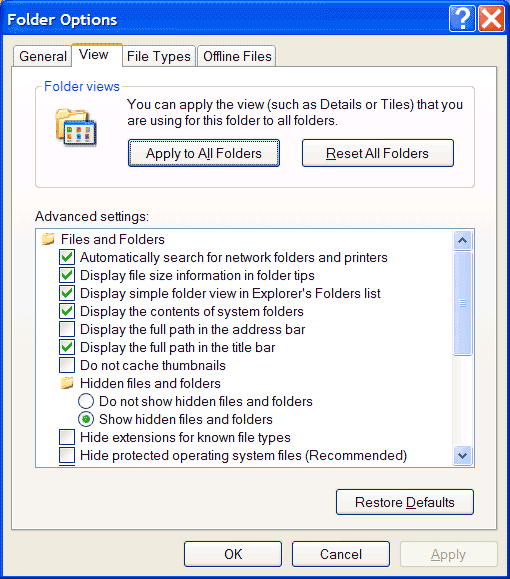Open the File Types tab
Image resolution: width=510 pixels, height=579 pixels.
pyautogui.click(x=159, y=56)
